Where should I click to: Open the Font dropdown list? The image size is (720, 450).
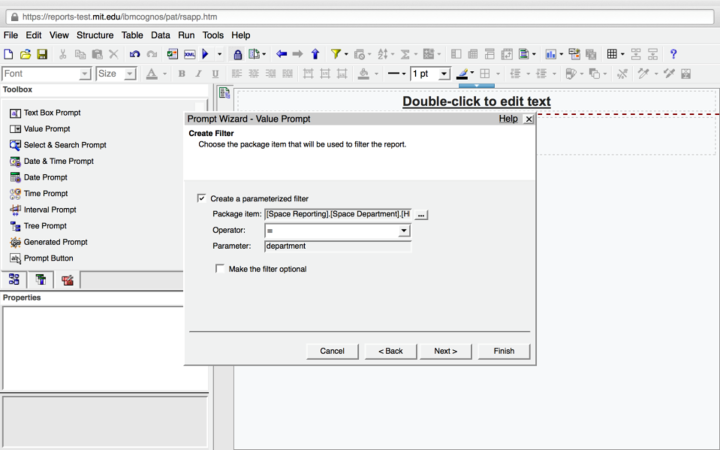pyautogui.click(x=85, y=74)
